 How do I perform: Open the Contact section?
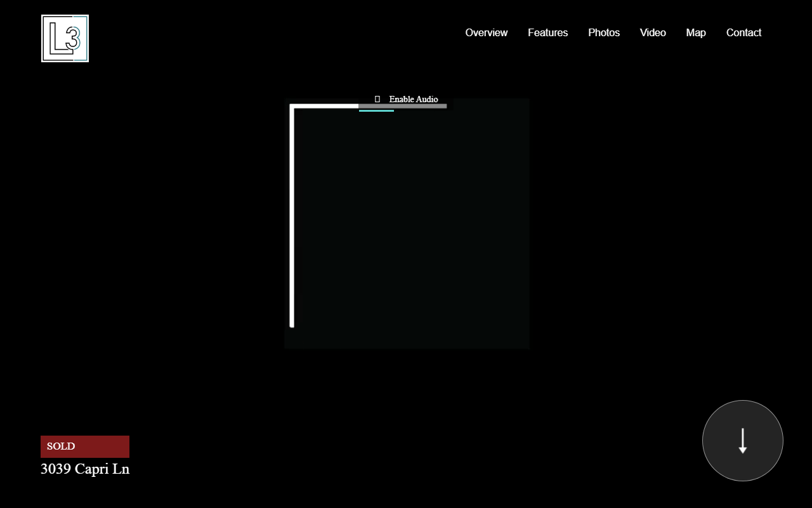[743, 32]
